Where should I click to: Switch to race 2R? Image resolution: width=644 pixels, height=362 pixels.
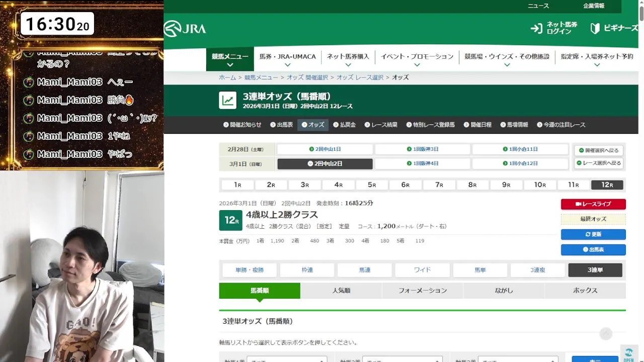click(271, 185)
